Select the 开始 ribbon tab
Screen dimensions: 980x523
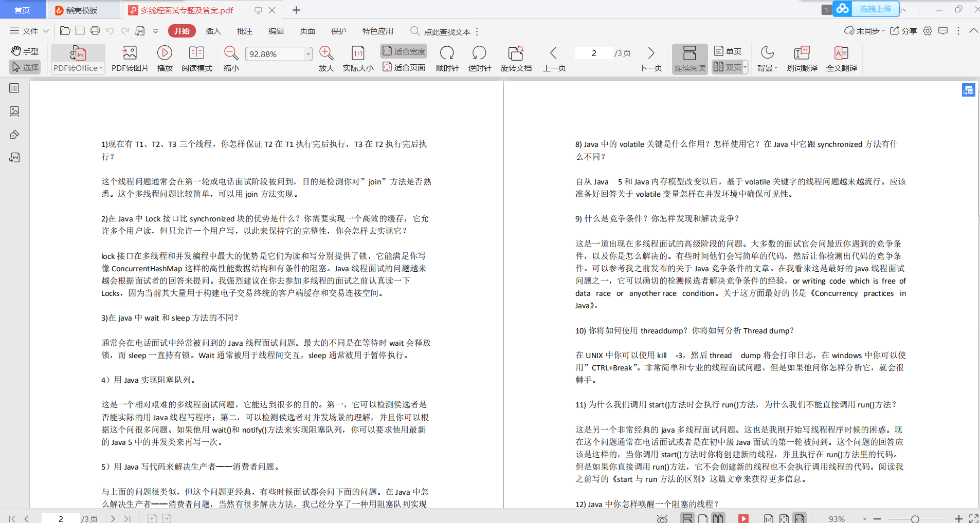(182, 31)
